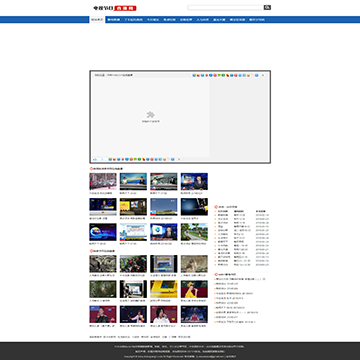The height and width of the screenshot is (360, 360).
Task: Click the red circle icon beside the second video section heading
Action: 91,251
